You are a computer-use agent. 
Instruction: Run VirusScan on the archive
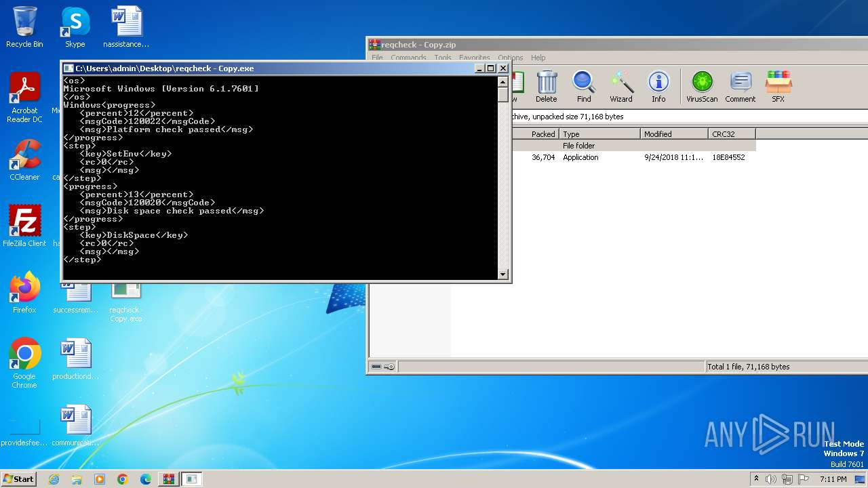[702, 87]
